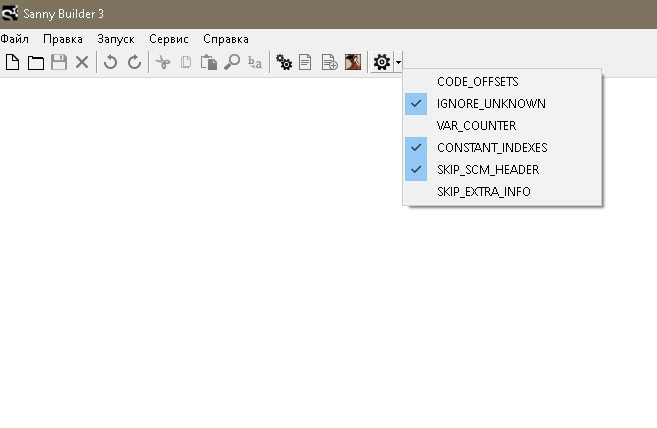
Task: Click the Undo arrow icon
Action: pos(110,63)
